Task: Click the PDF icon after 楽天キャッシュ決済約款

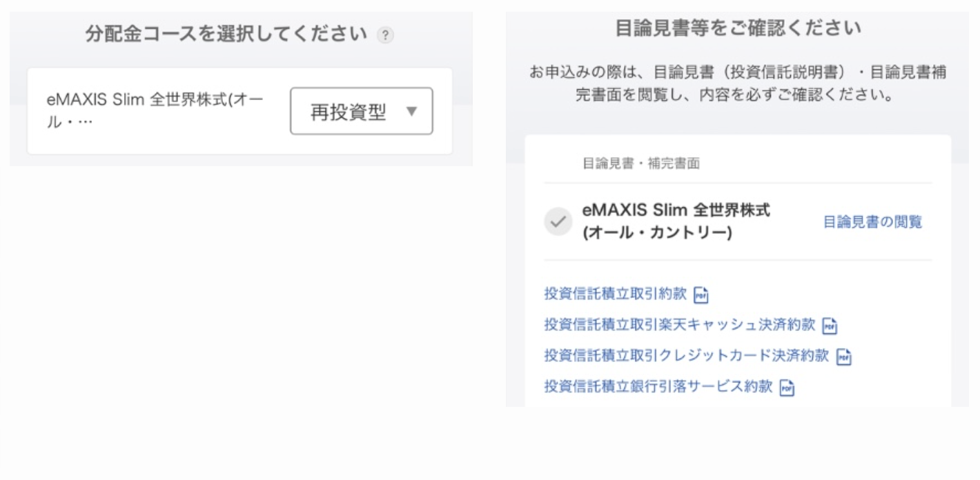Action: (830, 325)
